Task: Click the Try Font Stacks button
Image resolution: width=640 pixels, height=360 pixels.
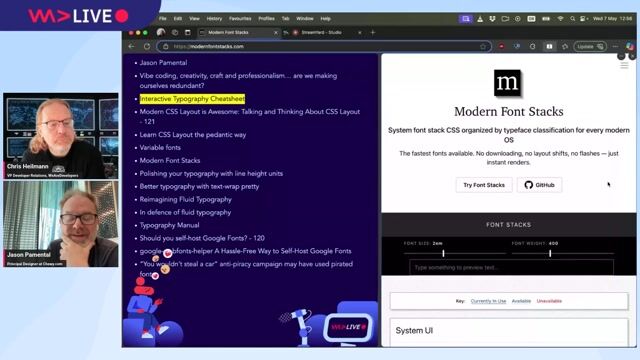Action: (484, 185)
